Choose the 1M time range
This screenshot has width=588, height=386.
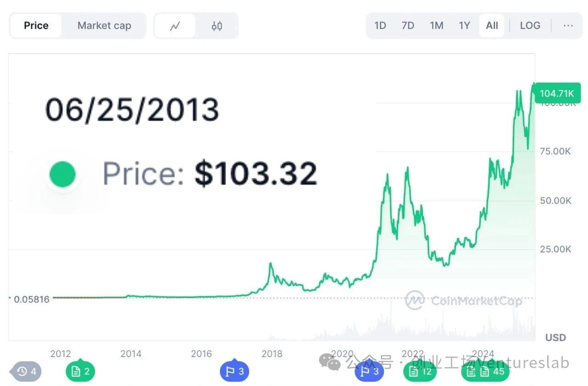point(436,26)
